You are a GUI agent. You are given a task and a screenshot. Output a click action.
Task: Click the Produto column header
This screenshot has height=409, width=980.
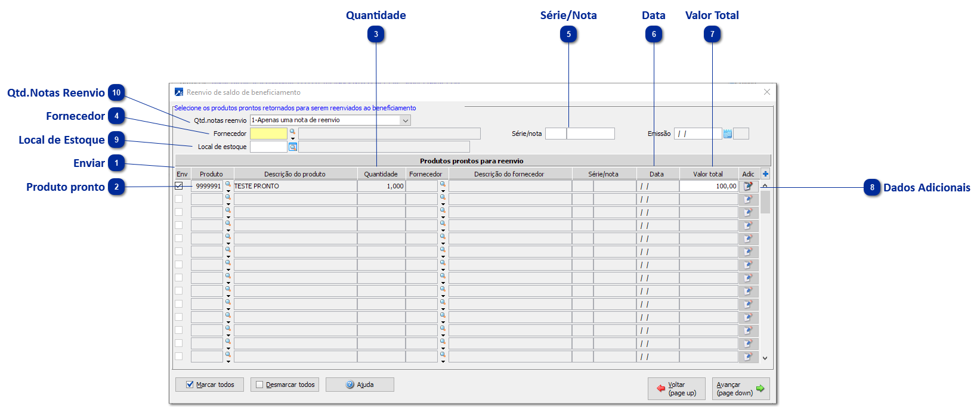click(x=211, y=174)
